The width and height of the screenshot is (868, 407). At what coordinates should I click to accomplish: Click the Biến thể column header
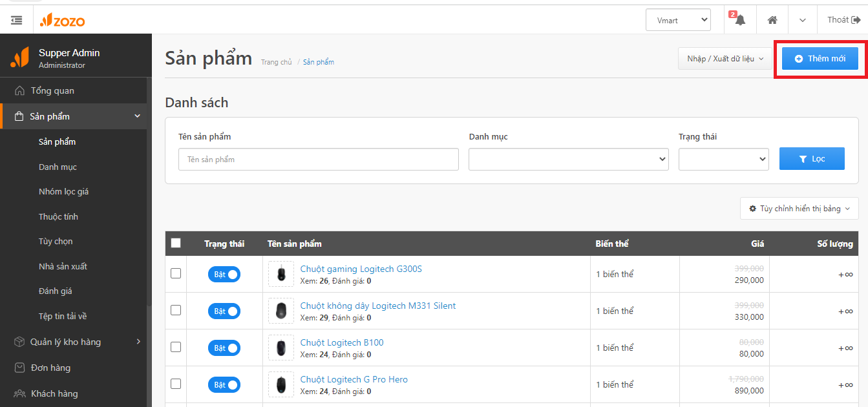[612, 244]
